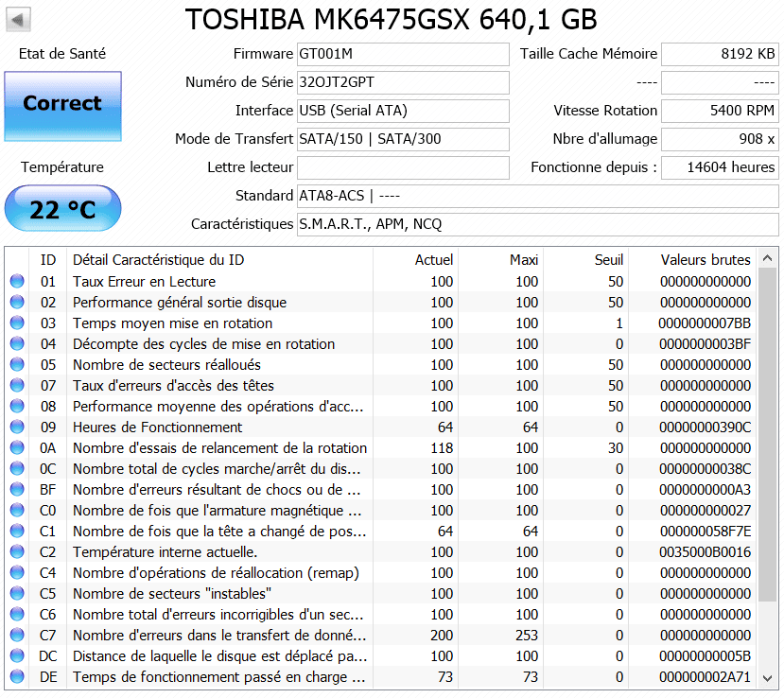
Task: Click the status orb for ID 0C row
Action: click(x=17, y=468)
